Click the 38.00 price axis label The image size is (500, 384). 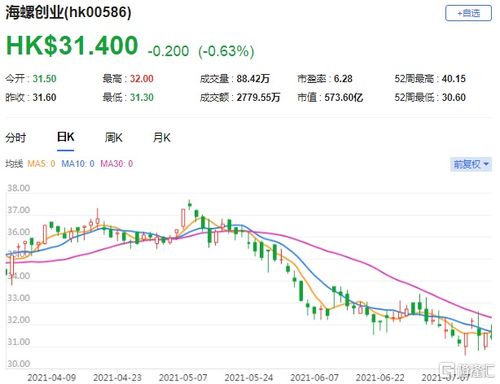(x=19, y=188)
